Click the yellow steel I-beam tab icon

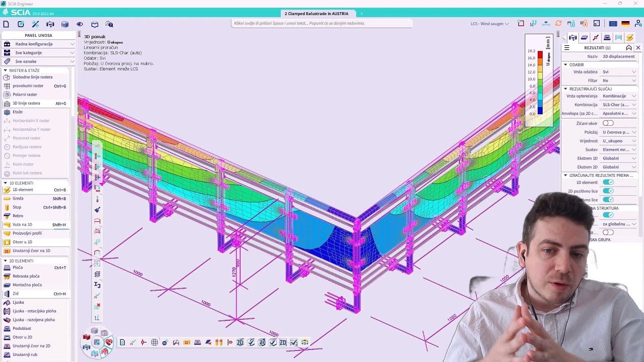[x=630, y=38]
